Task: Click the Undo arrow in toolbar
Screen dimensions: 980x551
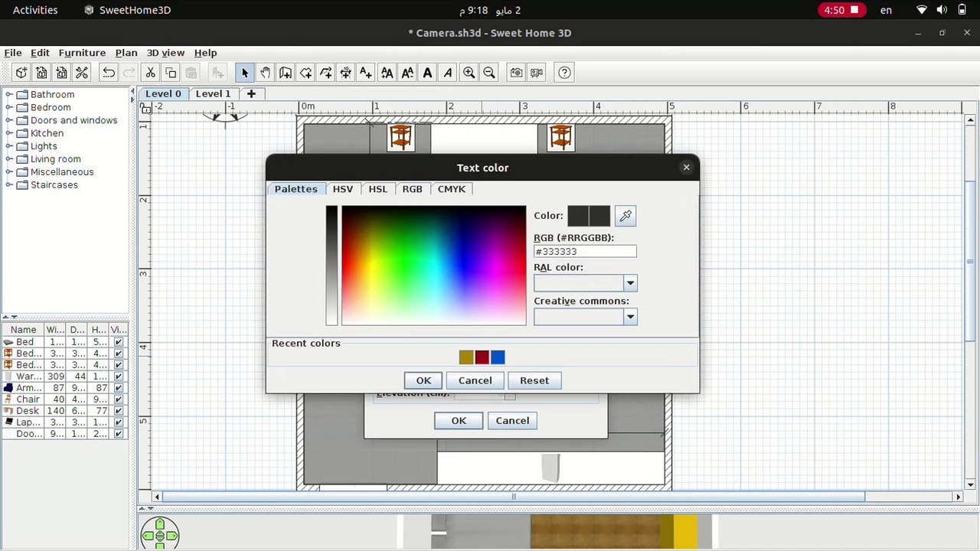Action: click(109, 73)
